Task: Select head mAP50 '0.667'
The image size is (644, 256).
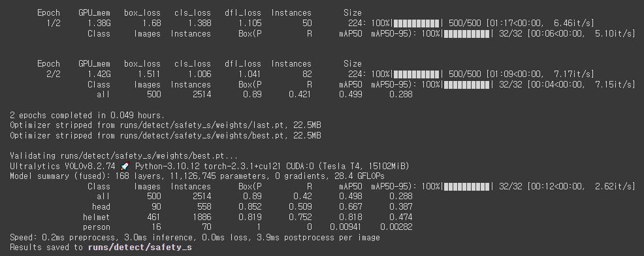Action: pyautogui.click(x=350, y=206)
